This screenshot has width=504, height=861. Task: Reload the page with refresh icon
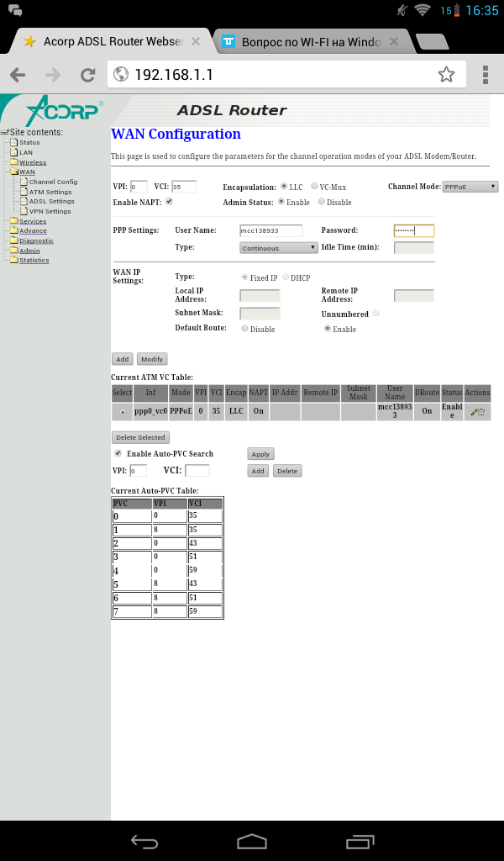87,75
